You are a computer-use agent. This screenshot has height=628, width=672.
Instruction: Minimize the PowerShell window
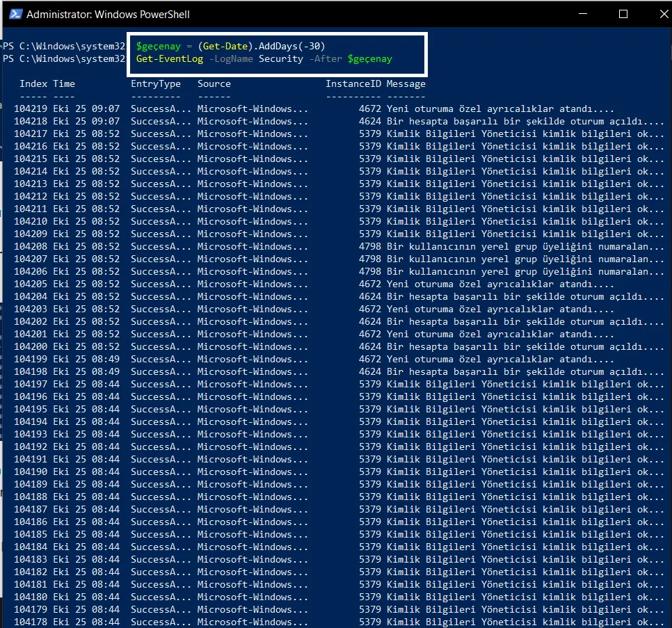click(x=582, y=14)
